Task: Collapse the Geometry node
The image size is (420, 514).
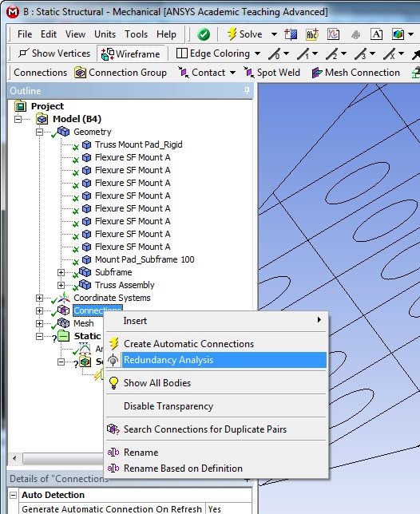Action: coord(39,132)
